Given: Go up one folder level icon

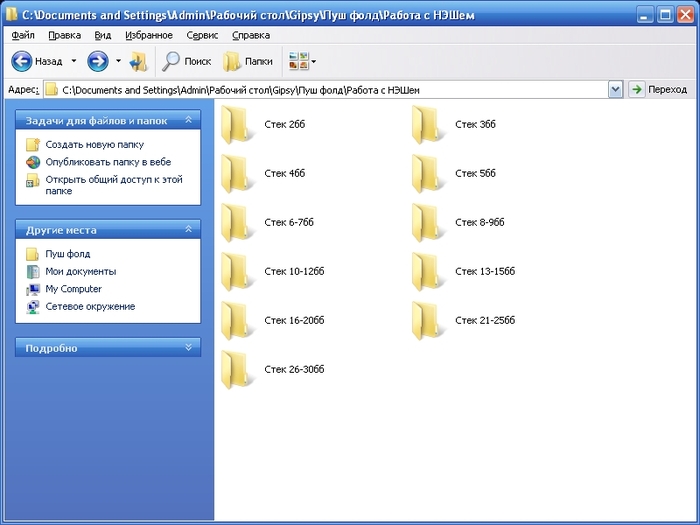Looking at the screenshot, I should pyautogui.click(x=138, y=62).
